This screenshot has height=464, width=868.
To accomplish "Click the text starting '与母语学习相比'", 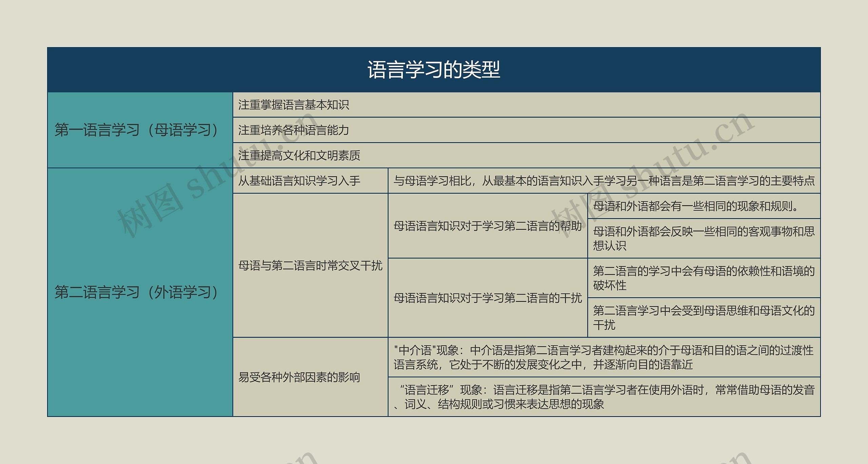I will [604, 181].
